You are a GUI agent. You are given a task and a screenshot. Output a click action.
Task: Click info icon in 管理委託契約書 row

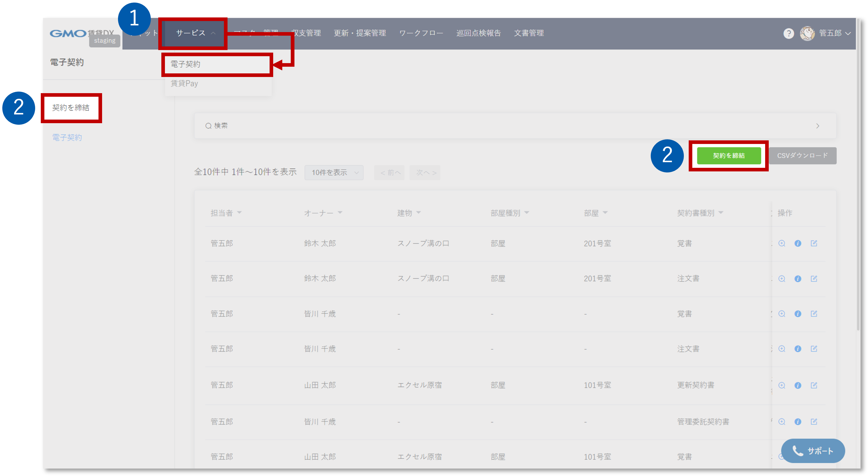pos(797,422)
